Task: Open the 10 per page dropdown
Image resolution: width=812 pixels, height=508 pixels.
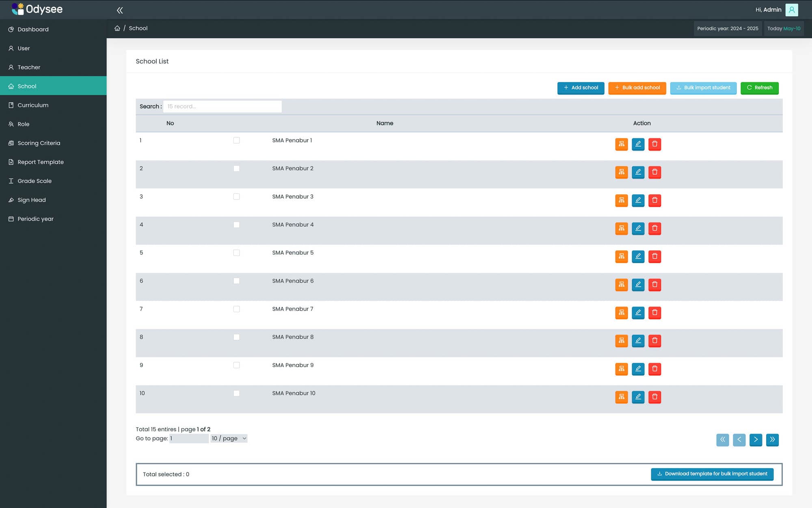Action: [229, 438]
